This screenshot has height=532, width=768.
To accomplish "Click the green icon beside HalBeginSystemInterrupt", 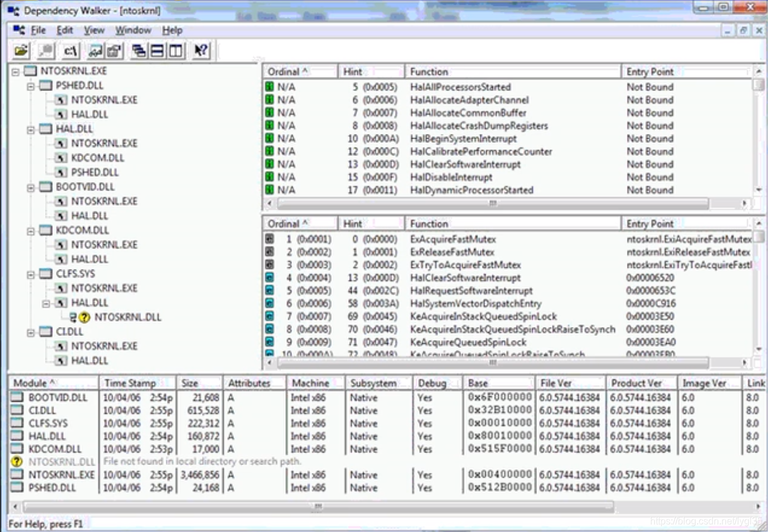I will 270,139.
